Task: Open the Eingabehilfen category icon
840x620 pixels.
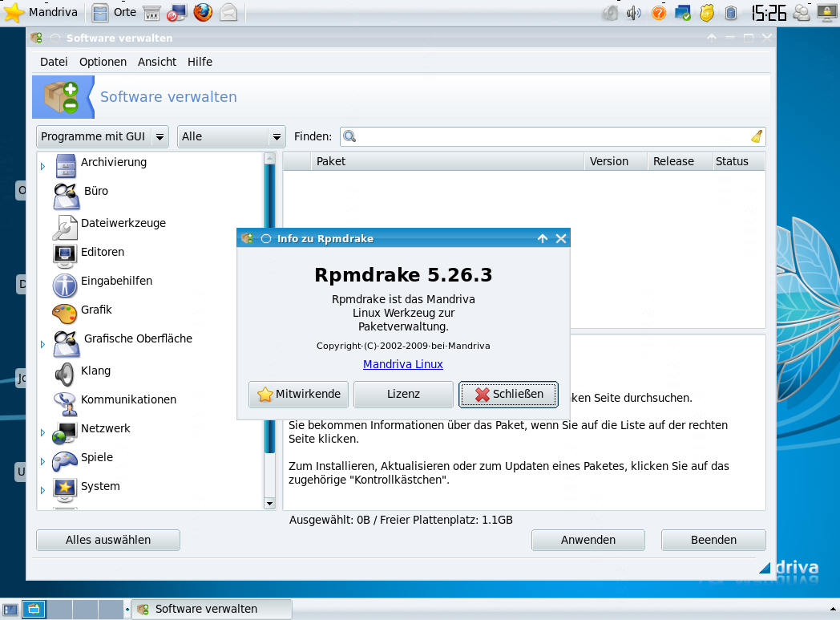Action: [x=64, y=284]
